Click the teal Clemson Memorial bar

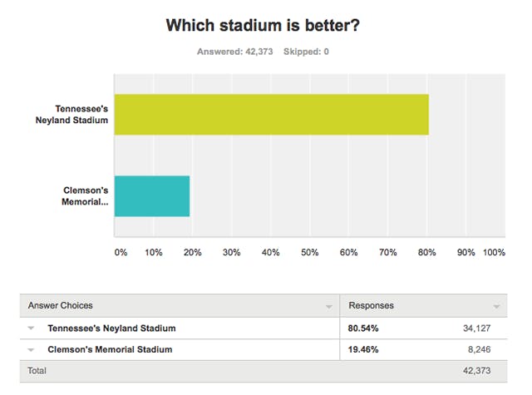152,196
